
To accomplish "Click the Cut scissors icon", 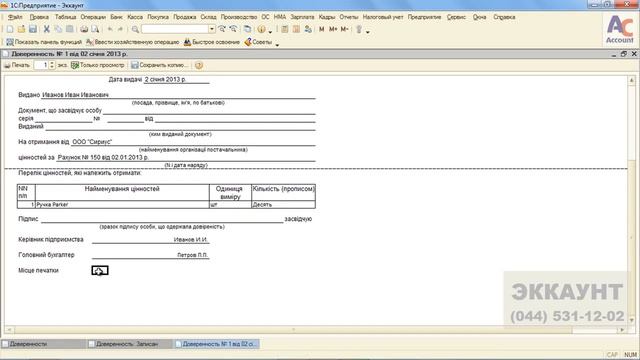I will tap(47, 29).
